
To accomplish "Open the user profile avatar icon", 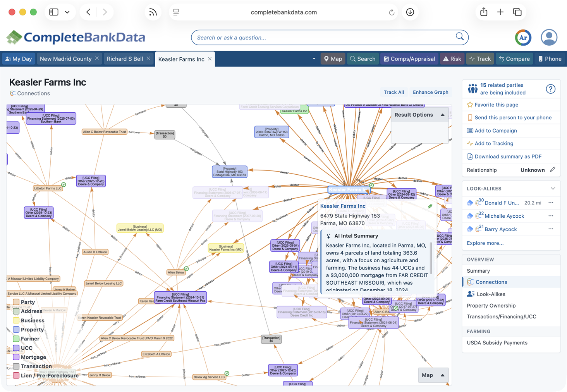I will (x=549, y=38).
